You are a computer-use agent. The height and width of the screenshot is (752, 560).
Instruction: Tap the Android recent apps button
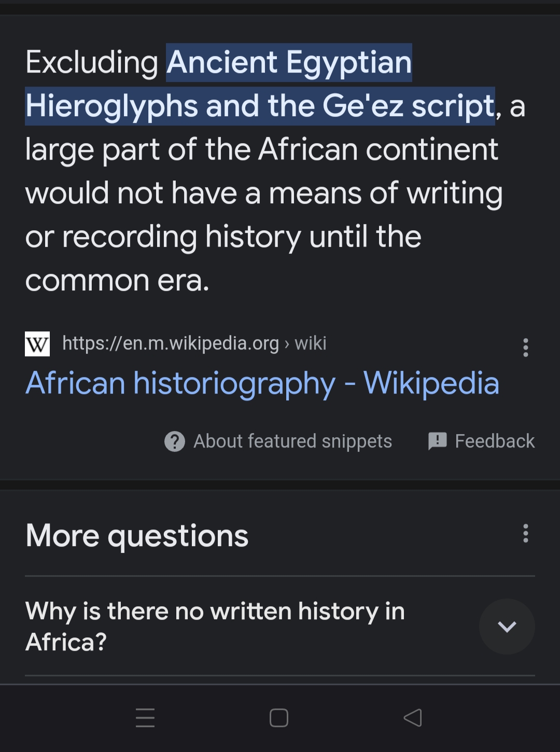tap(145, 718)
